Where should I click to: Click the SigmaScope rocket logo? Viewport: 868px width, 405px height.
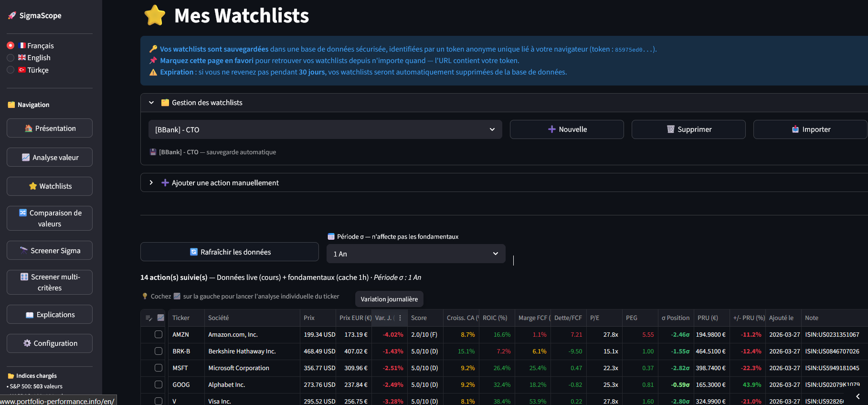[x=12, y=16]
